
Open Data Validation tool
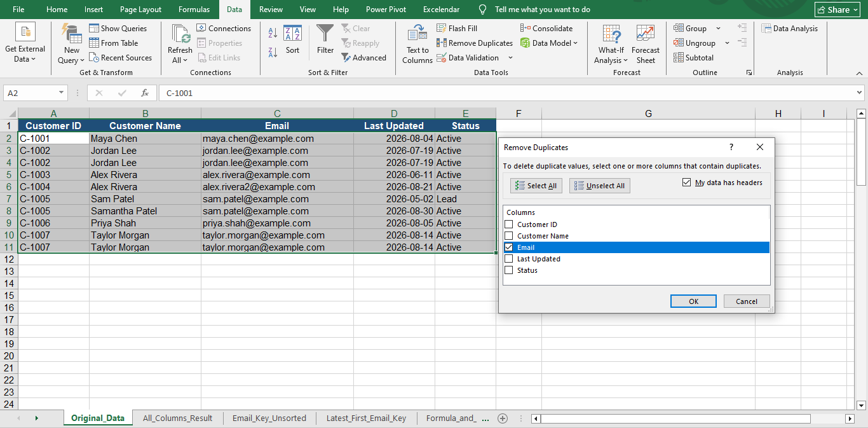(x=468, y=58)
